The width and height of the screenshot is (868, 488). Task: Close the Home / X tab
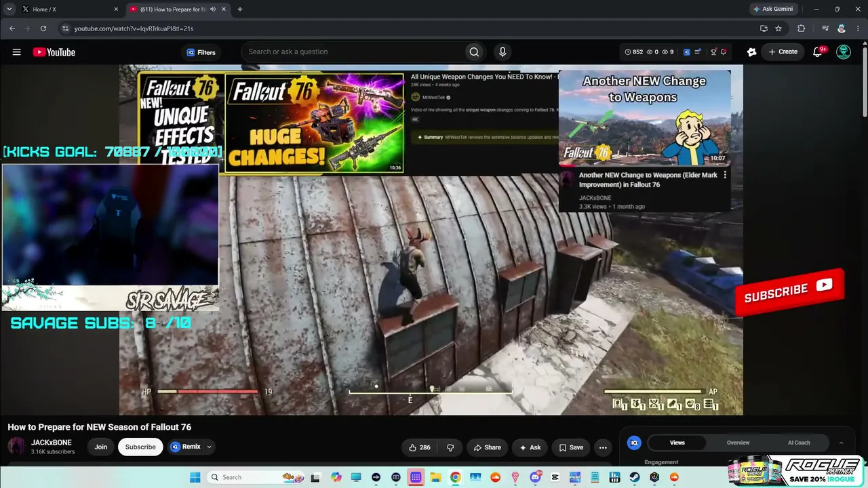click(116, 9)
